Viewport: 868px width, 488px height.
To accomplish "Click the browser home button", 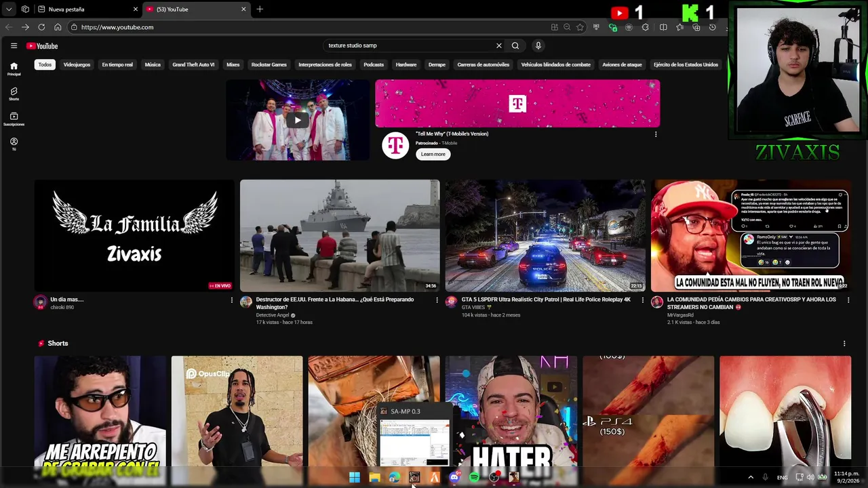I will 58,27.
